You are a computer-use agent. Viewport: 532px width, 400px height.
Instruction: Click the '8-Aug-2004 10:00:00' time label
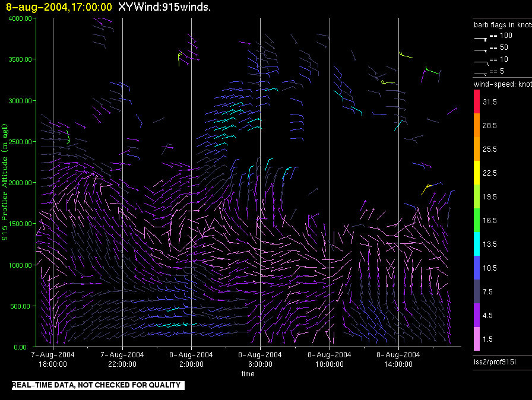pyautogui.click(x=330, y=359)
